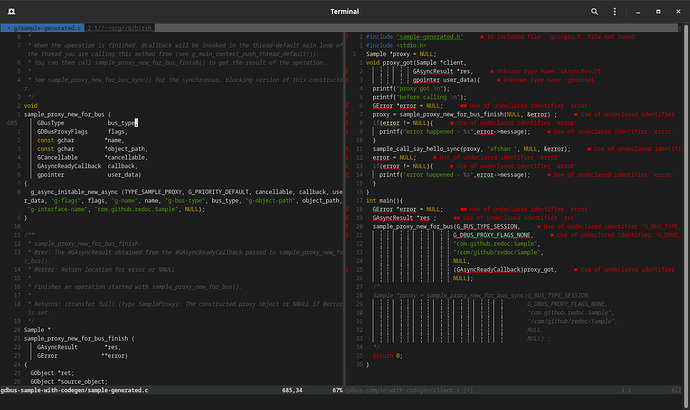Viewport: 690px width, 410px height.
Task: Click '#include <stdio.h>' line in right pane
Action: pos(396,45)
